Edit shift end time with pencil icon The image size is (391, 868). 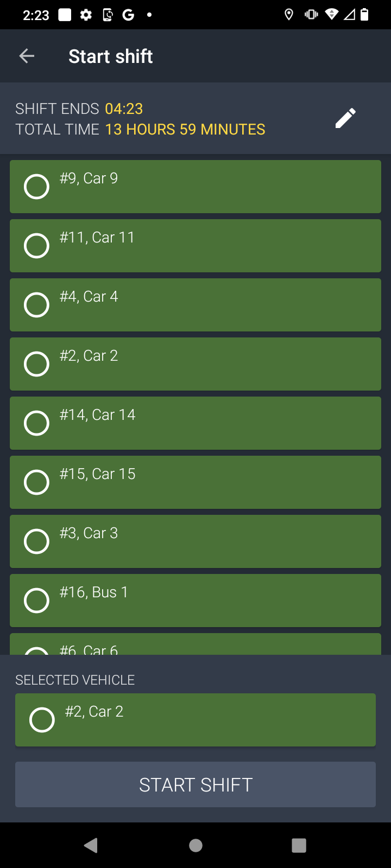point(345,118)
